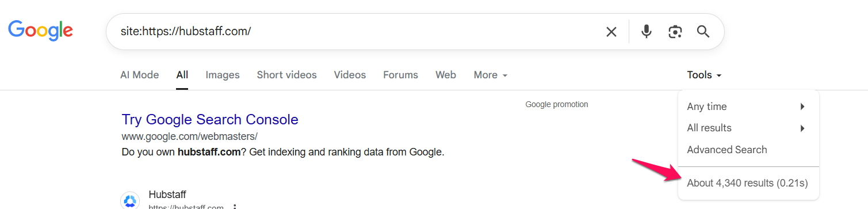The image size is (868, 209).
Task: Open Google Lens image search icon
Action: 675,32
